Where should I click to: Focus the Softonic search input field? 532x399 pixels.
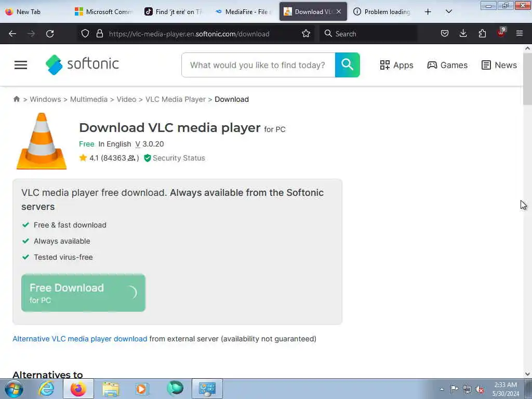pos(258,65)
